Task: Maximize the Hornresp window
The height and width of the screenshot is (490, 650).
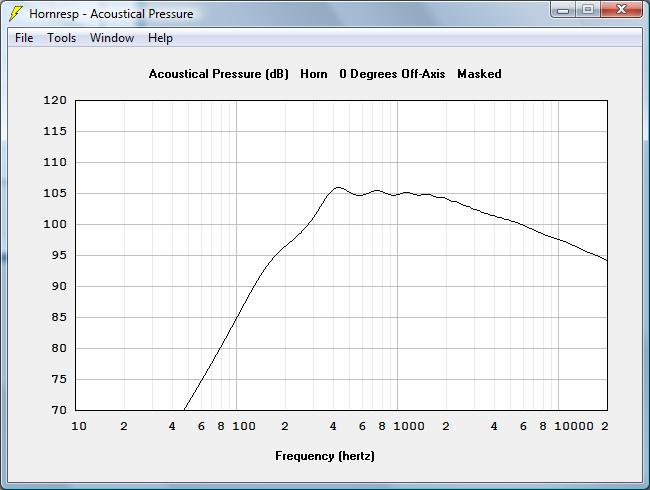Action: pos(587,10)
